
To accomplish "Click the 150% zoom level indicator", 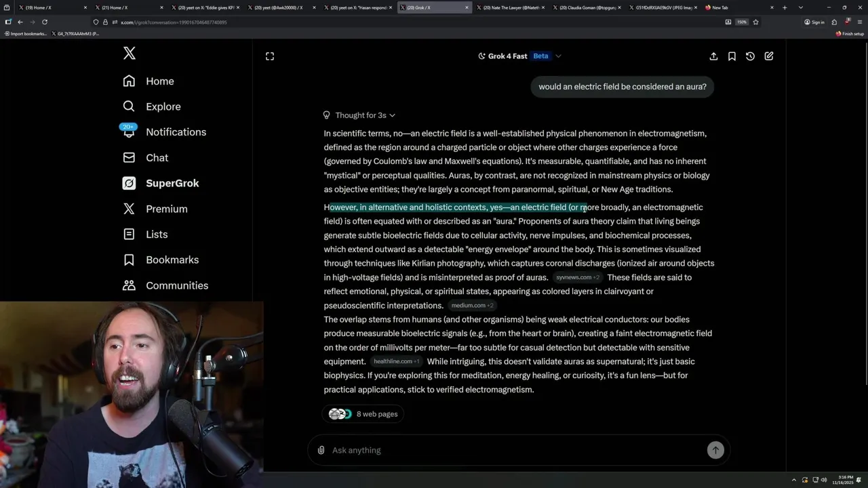I will pyautogui.click(x=742, y=22).
